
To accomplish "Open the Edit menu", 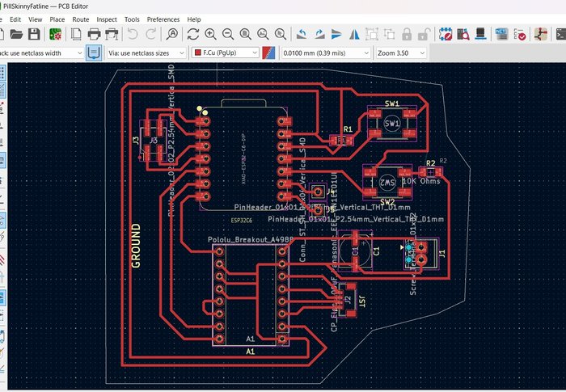I will [x=15, y=19].
